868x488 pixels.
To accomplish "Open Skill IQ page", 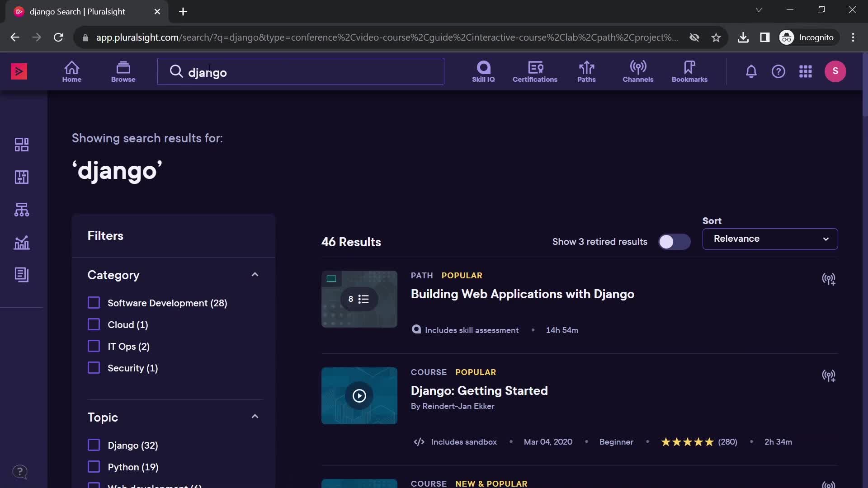I will point(483,71).
